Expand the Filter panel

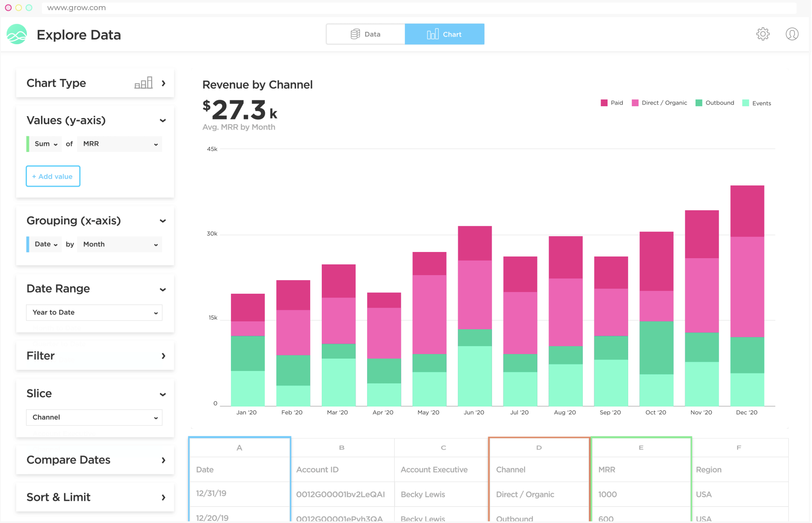point(95,356)
